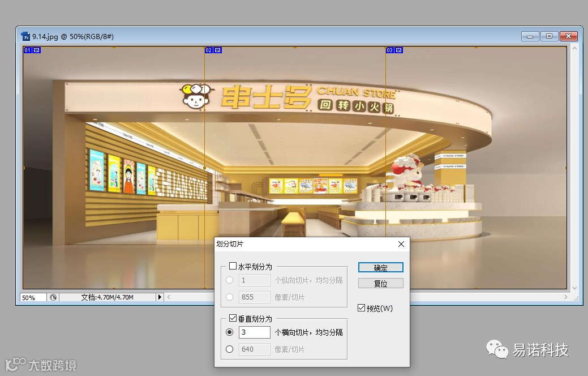
Task: Select slice 02 number badge
Action: click(x=208, y=50)
